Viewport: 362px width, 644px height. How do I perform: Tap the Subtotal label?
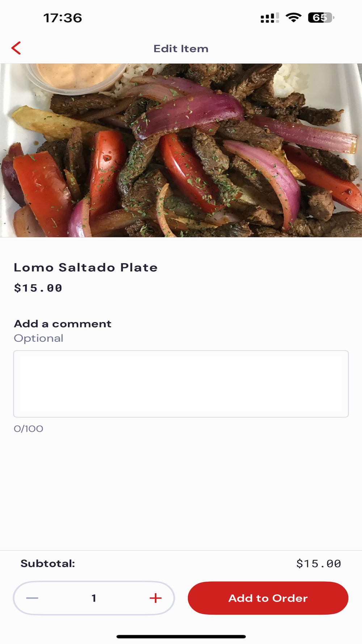click(48, 563)
